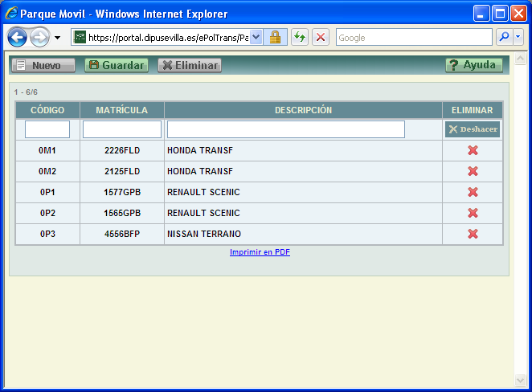The width and height of the screenshot is (532, 392).
Task: Click the delete icon for 1565GPB row
Action: [x=473, y=213]
